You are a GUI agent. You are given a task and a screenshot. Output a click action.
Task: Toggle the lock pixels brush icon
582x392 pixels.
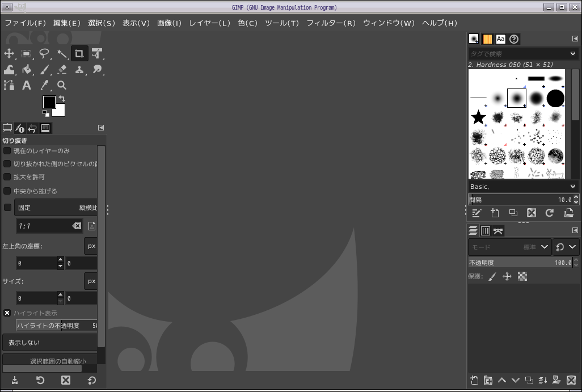click(492, 276)
